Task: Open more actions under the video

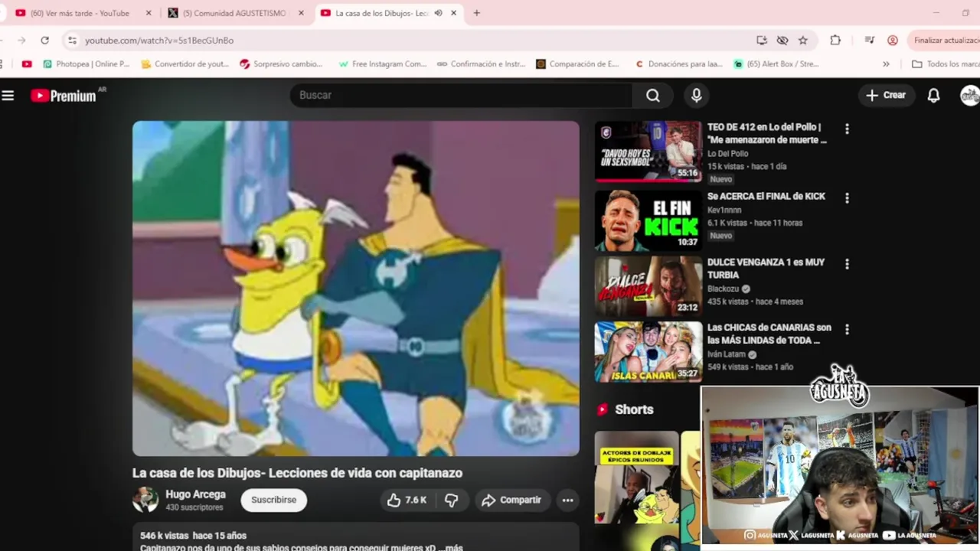Action: point(567,500)
